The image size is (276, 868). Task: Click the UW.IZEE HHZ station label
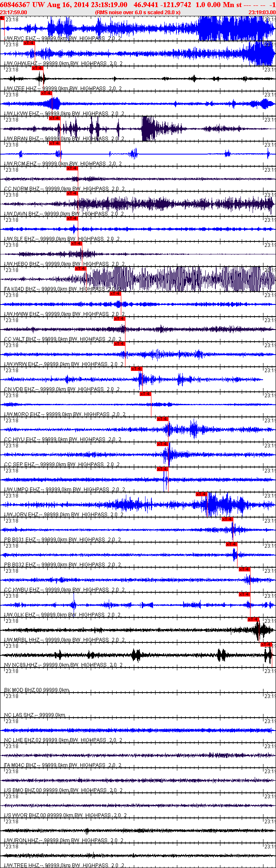20,89
